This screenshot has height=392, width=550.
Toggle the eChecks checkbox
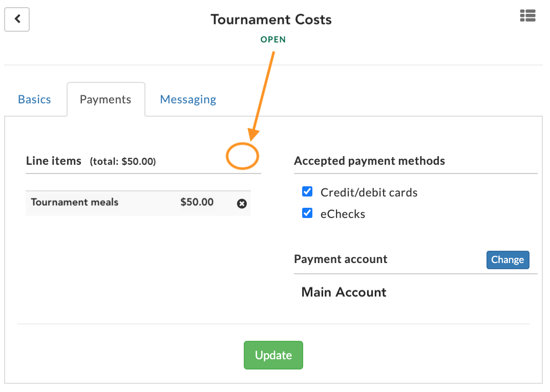(307, 213)
